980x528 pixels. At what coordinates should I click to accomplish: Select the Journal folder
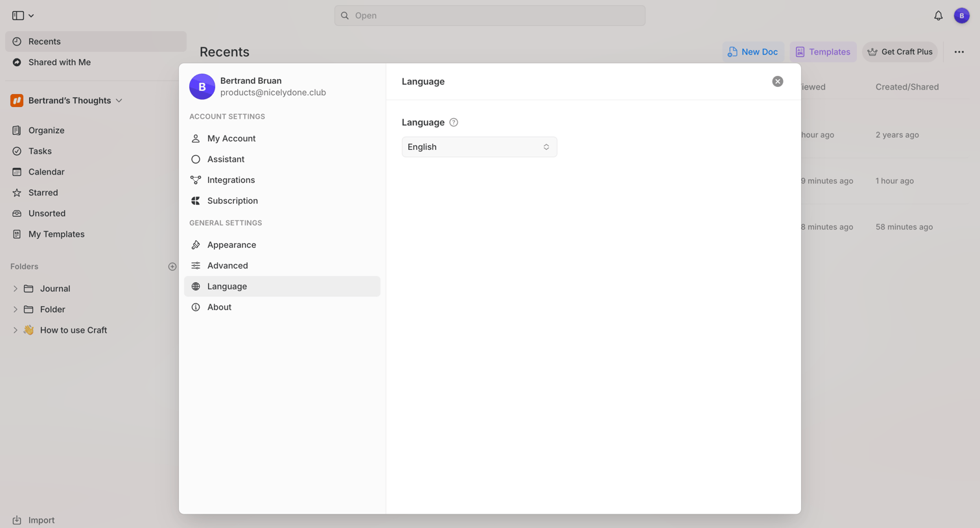55,289
